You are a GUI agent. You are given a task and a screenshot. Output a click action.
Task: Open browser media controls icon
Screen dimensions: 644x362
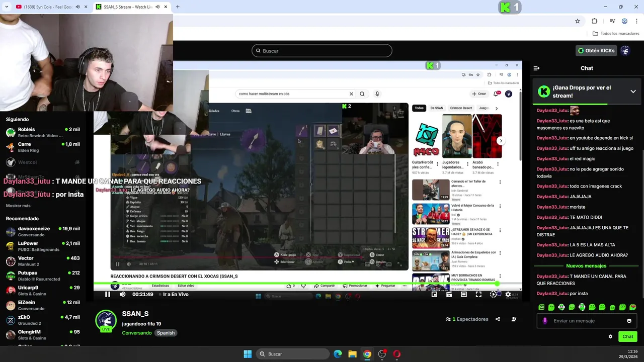coord(612,21)
